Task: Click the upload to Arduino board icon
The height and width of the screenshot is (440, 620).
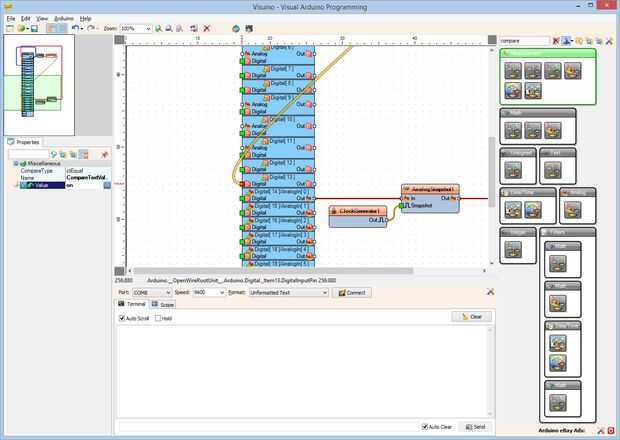Action: (249, 28)
